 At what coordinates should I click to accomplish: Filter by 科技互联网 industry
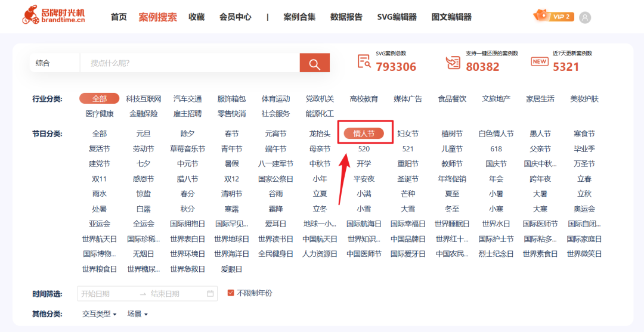(143, 99)
